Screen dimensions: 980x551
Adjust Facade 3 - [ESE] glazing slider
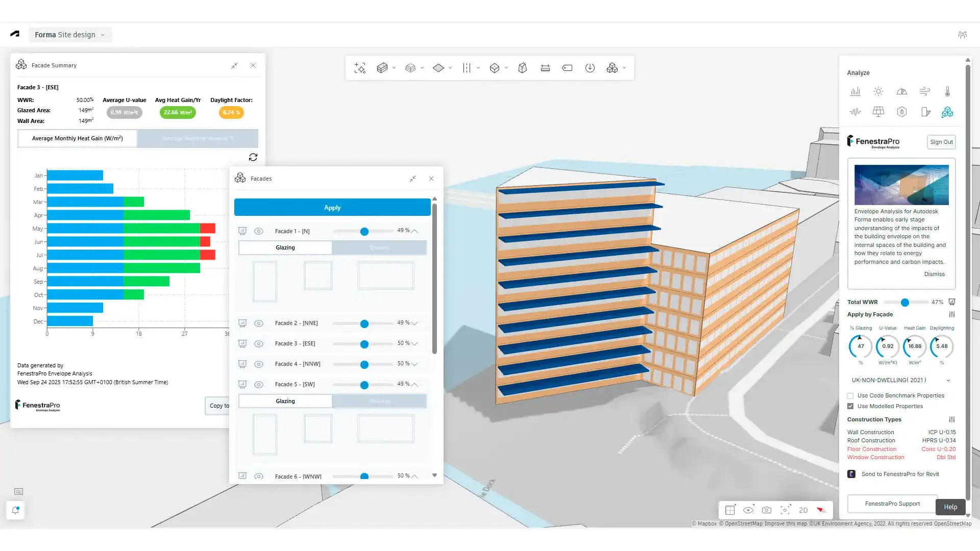click(x=364, y=344)
